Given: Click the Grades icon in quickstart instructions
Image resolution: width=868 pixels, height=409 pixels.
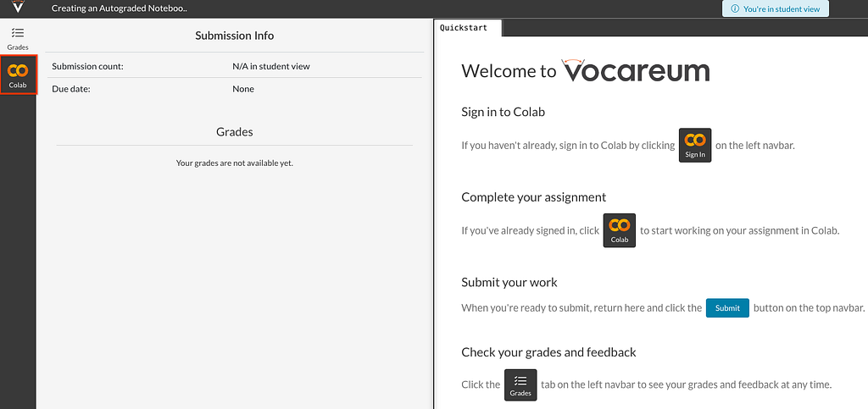Looking at the screenshot, I should coord(520,384).
